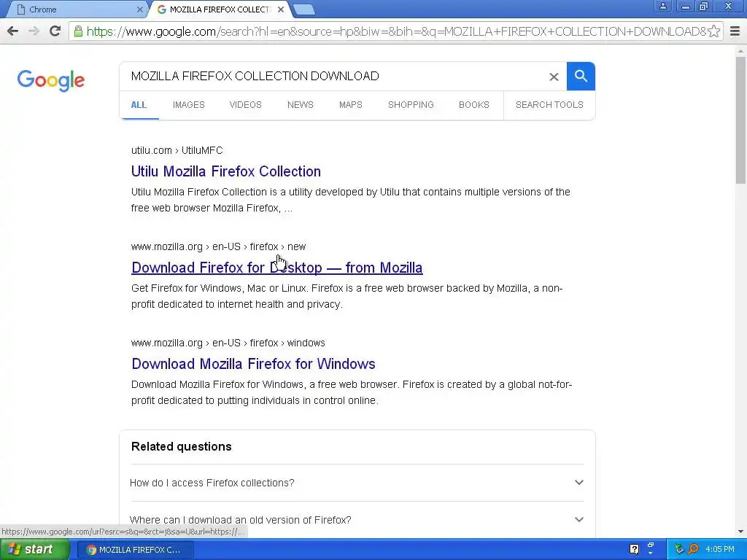Click the 4:05 PM taskbar clock

click(720, 549)
